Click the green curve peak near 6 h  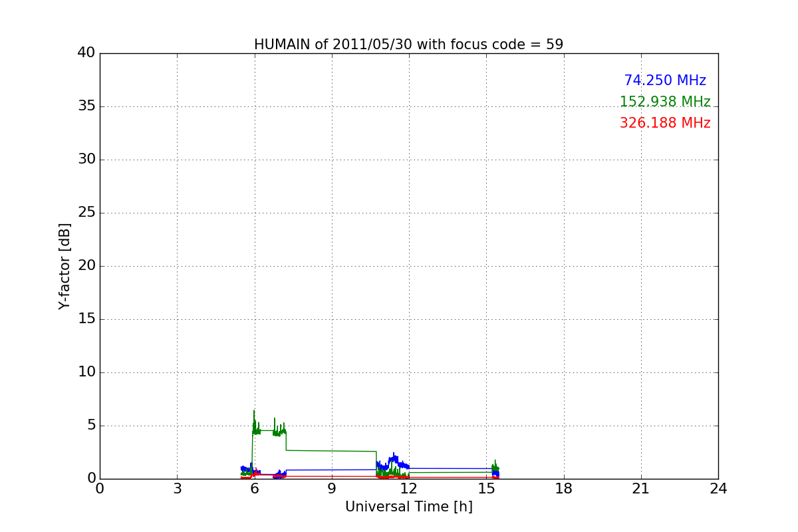254,411
